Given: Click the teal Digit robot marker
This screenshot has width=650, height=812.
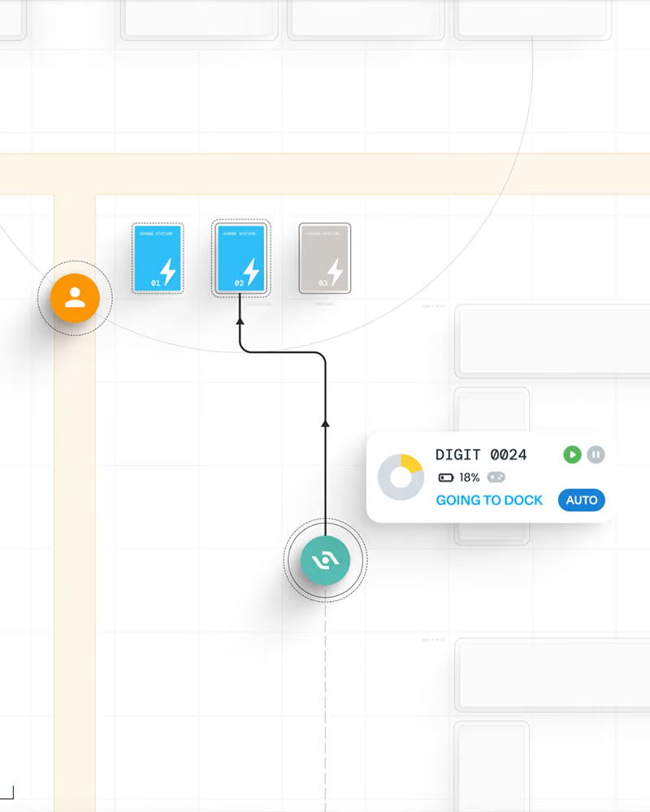Looking at the screenshot, I should click(325, 560).
